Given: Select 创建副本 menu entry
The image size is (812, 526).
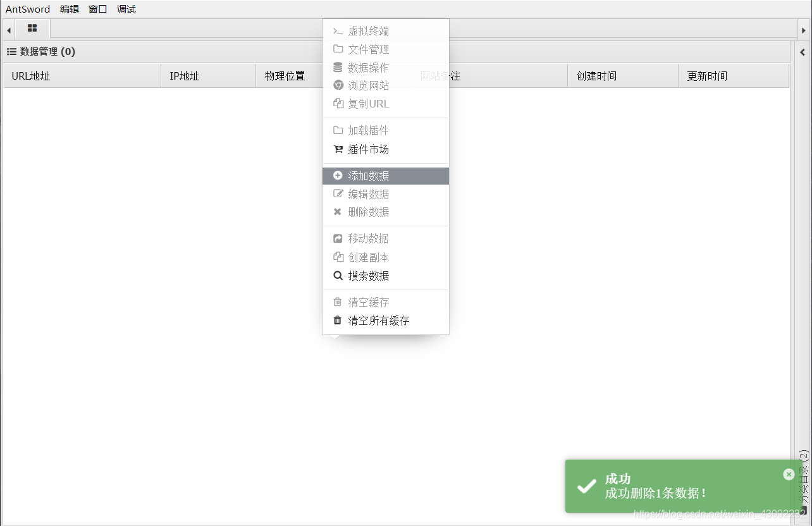Looking at the screenshot, I should 386,257.
